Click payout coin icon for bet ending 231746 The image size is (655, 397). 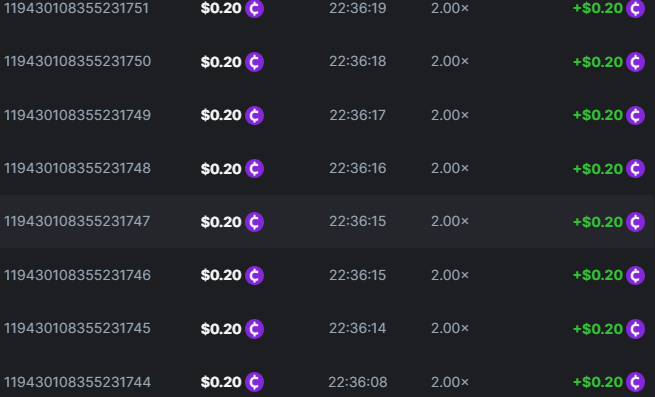coord(635,275)
